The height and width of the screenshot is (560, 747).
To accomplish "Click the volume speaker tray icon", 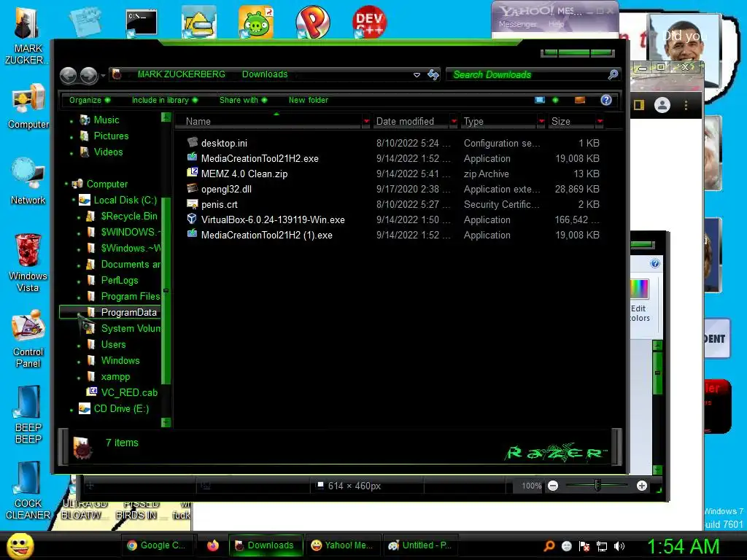I will (x=619, y=546).
